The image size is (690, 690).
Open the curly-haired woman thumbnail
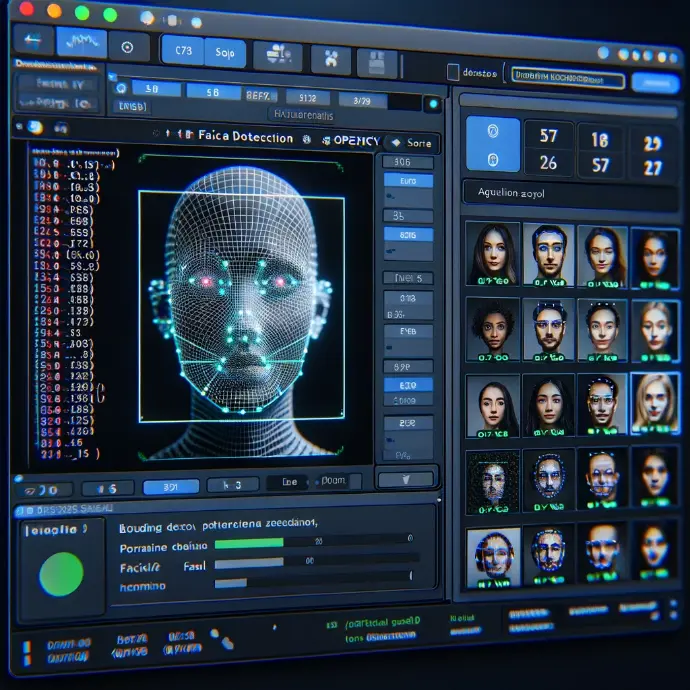(493, 329)
